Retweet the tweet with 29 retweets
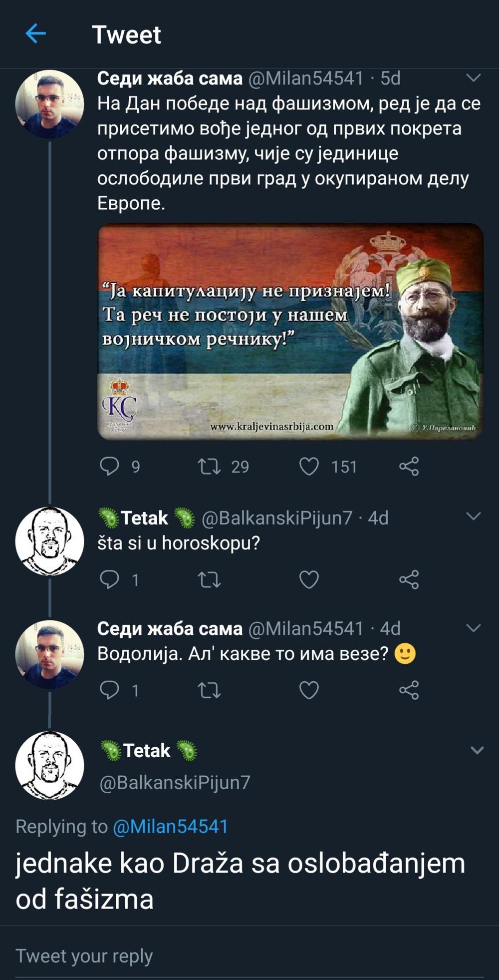499x980 pixels. [210, 466]
